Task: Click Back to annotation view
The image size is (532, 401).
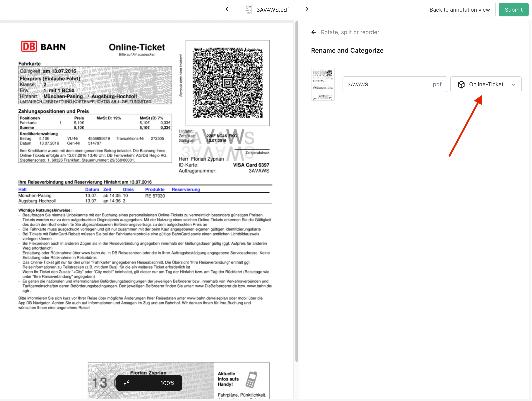Action: pos(460,10)
